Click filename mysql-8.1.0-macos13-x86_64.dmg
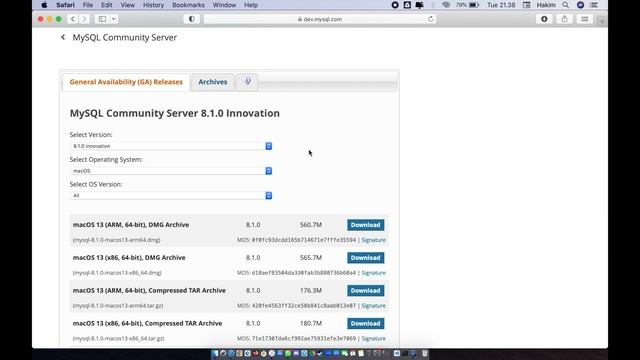640x360 pixels. click(117, 273)
